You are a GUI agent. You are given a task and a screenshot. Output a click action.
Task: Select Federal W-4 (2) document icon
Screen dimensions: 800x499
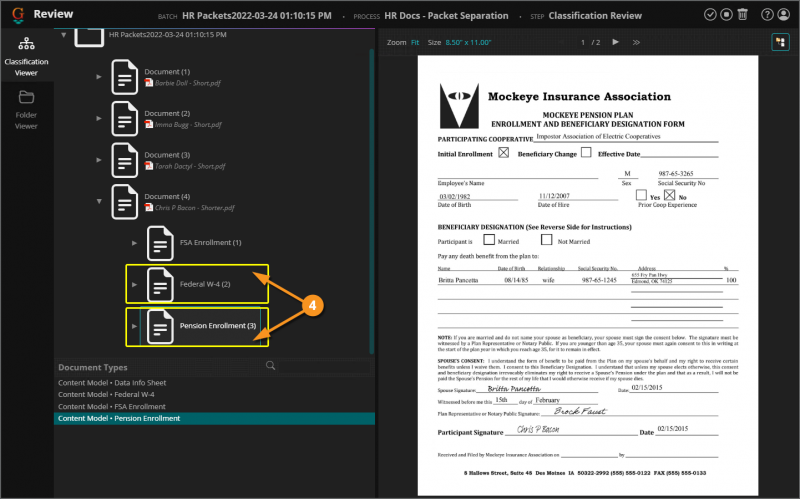[160, 284]
